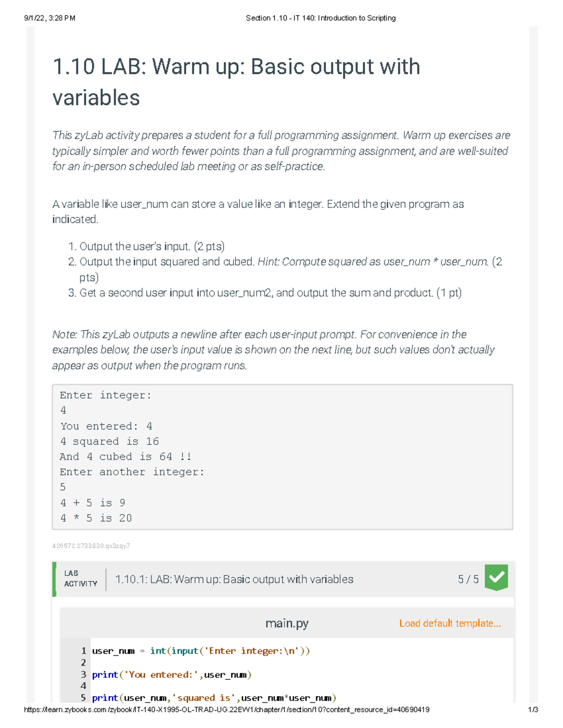This screenshot has height=728, width=563.
Task: Click the lab heading 'Basic output with variables'
Action: [236, 82]
